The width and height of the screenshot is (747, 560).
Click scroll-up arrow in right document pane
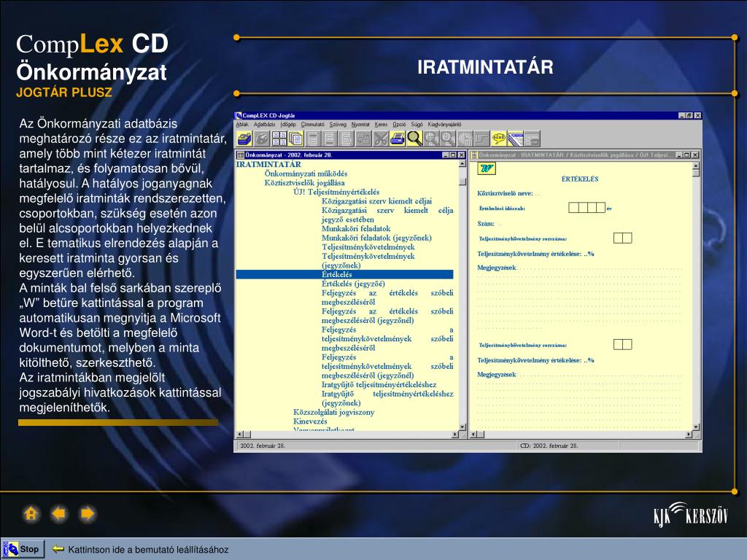pyautogui.click(x=696, y=166)
